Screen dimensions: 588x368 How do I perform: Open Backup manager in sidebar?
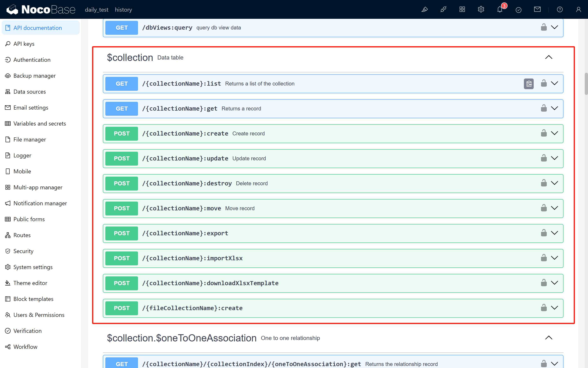[41, 76]
